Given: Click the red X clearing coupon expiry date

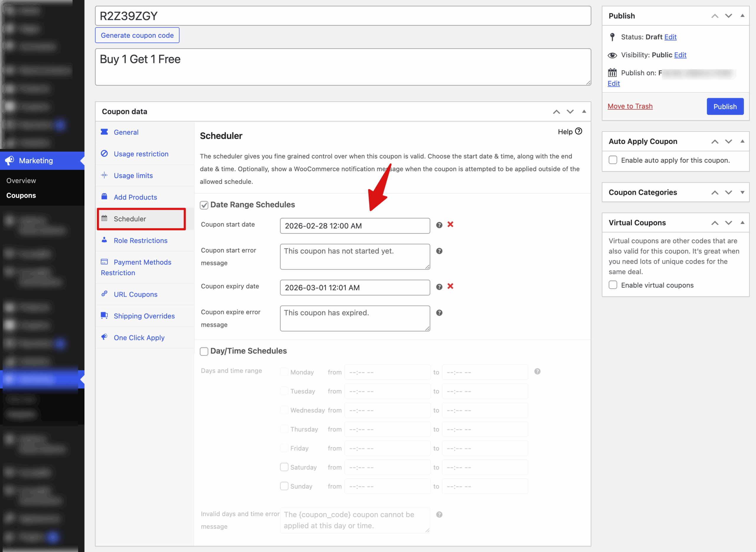Looking at the screenshot, I should click(x=450, y=286).
